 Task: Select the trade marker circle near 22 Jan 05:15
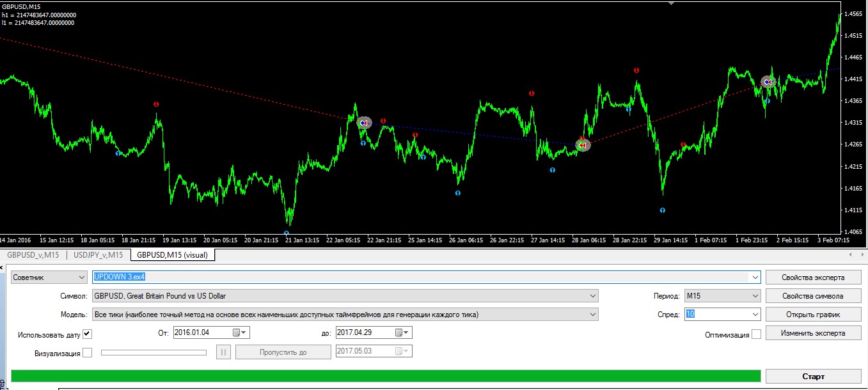point(364,122)
